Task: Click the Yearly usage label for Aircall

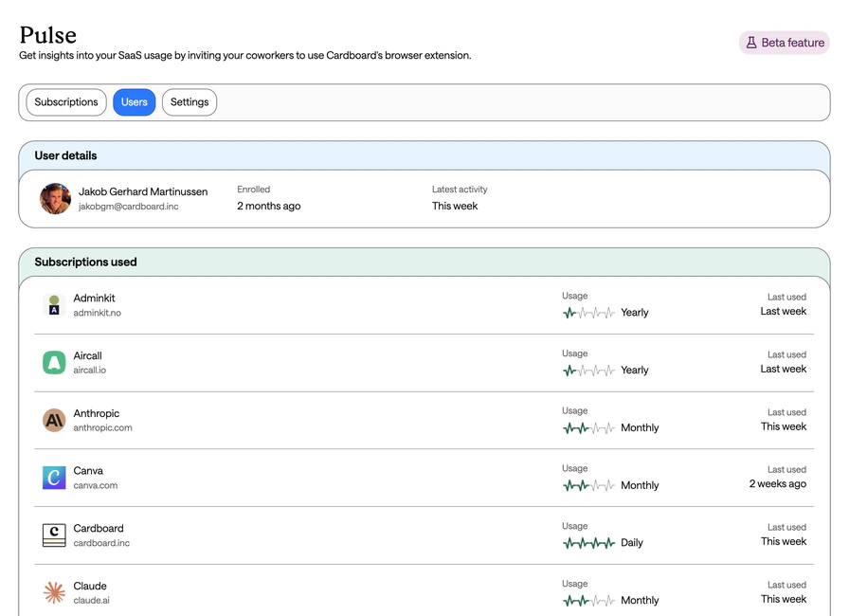Action: click(x=635, y=371)
